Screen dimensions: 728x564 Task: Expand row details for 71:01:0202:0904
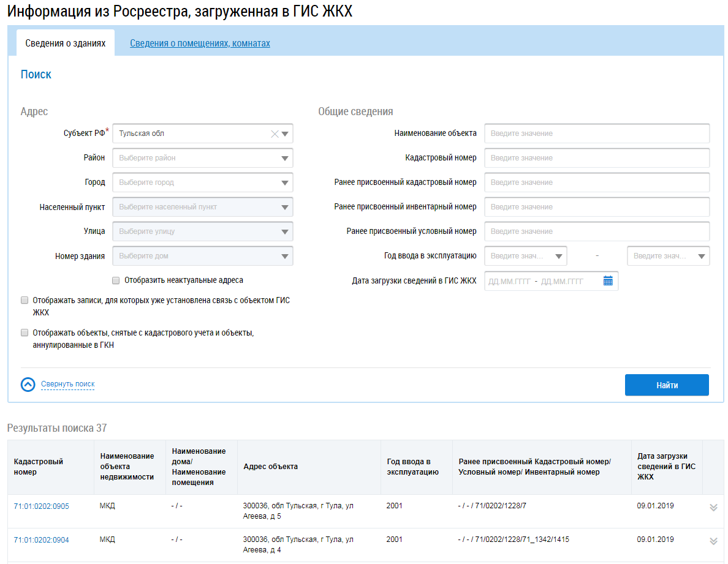coord(713,541)
